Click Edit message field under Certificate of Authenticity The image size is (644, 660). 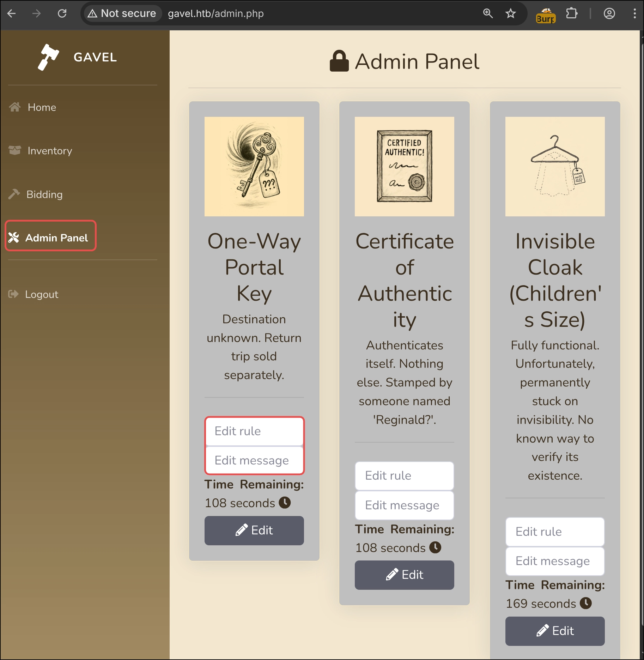(x=404, y=505)
